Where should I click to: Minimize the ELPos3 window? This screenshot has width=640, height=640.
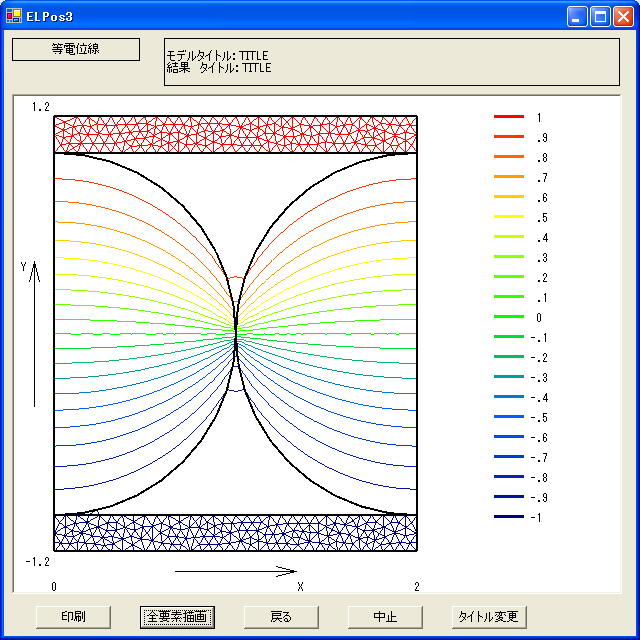pyautogui.click(x=577, y=17)
